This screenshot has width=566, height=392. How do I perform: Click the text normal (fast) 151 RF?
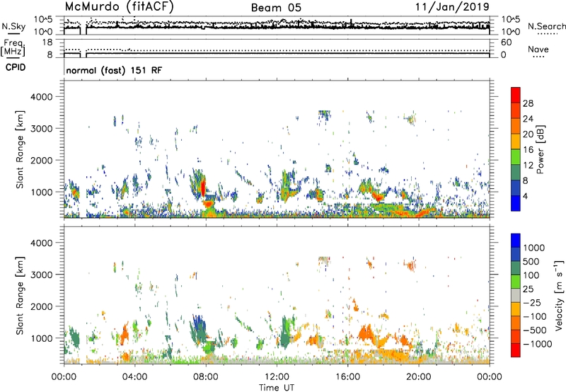click(x=114, y=70)
